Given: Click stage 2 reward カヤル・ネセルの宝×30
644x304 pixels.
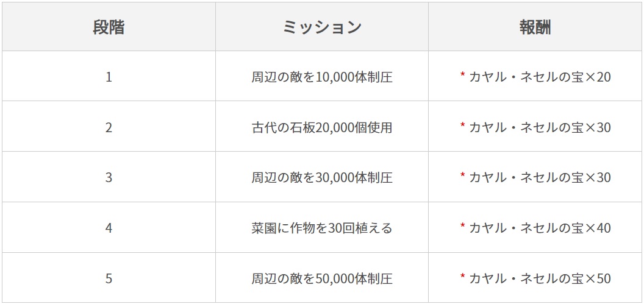Looking at the screenshot, I should (x=540, y=127).
